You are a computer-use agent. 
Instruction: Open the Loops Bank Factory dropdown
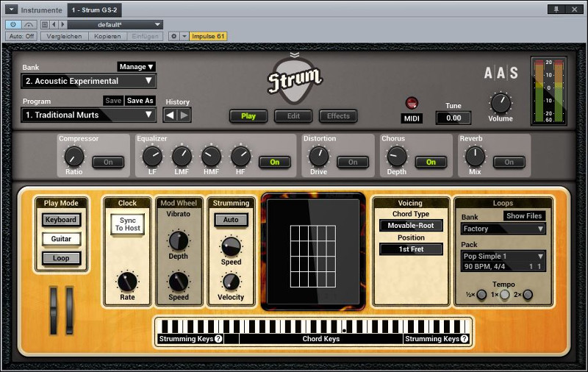coord(503,229)
